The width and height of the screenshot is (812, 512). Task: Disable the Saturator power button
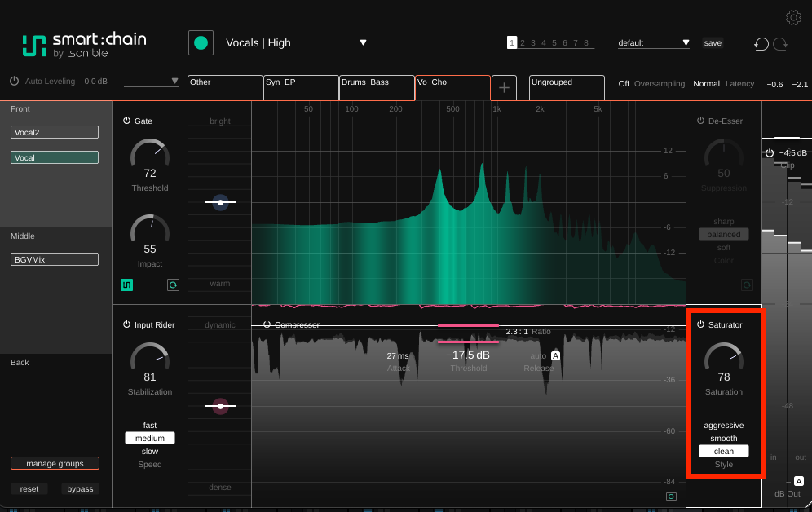(700, 324)
